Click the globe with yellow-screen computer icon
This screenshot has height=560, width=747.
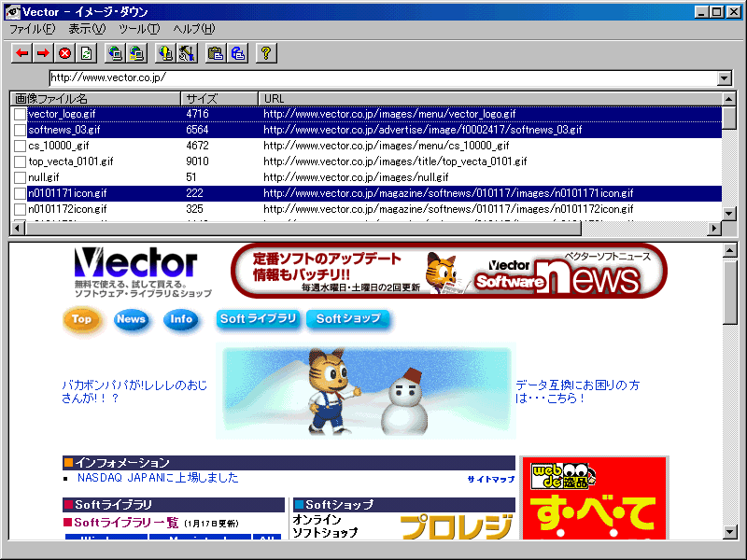(136, 53)
